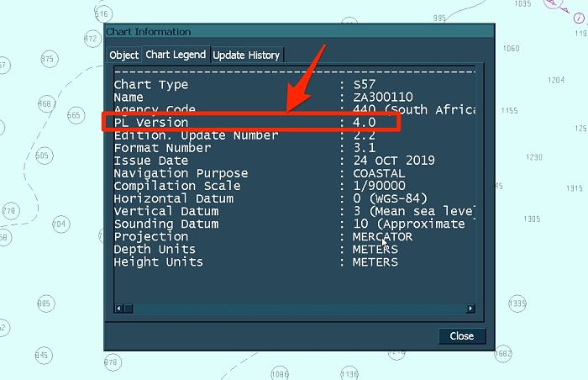Image resolution: width=588 pixels, height=380 pixels.
Task: Click the 1204 depth sounding on chart
Action: pyautogui.click(x=555, y=80)
